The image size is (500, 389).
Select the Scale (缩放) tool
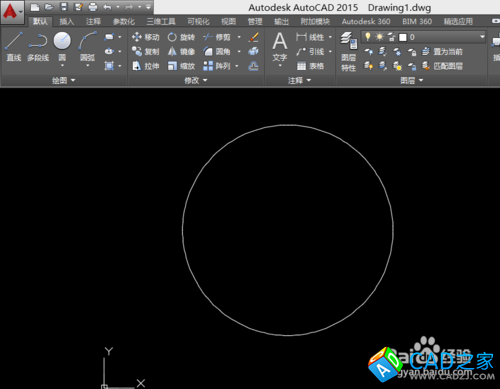click(x=181, y=66)
